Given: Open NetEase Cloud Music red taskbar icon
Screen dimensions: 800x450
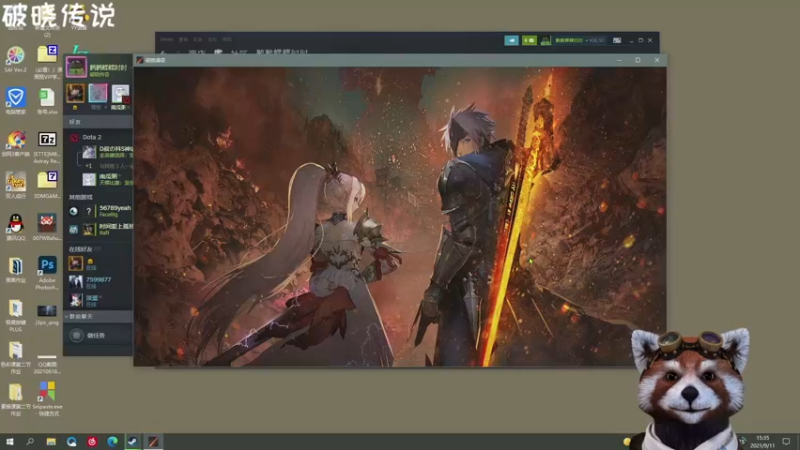Looking at the screenshot, I should [92, 442].
